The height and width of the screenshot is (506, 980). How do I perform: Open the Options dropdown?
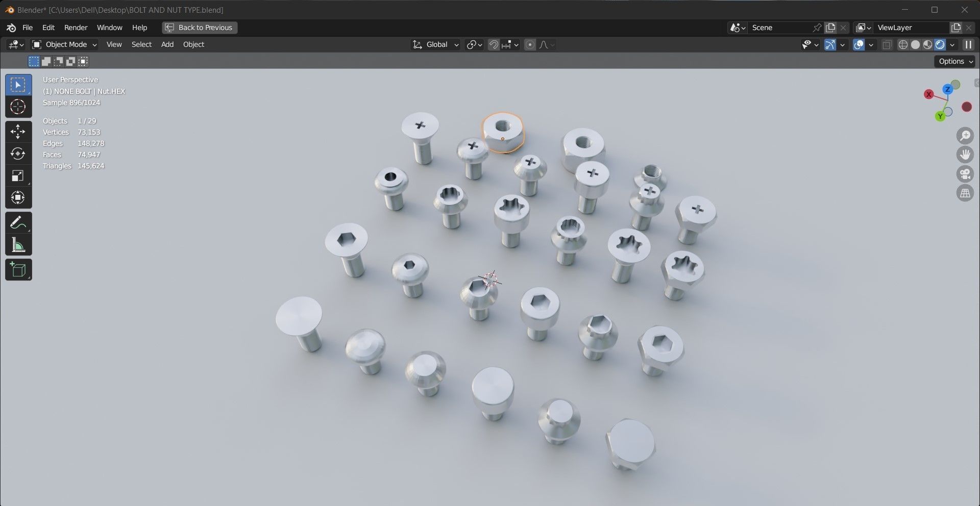coord(955,61)
